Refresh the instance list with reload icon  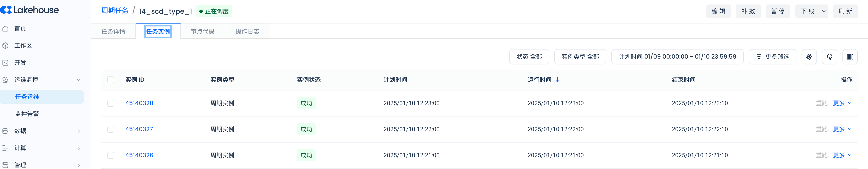[x=830, y=57]
